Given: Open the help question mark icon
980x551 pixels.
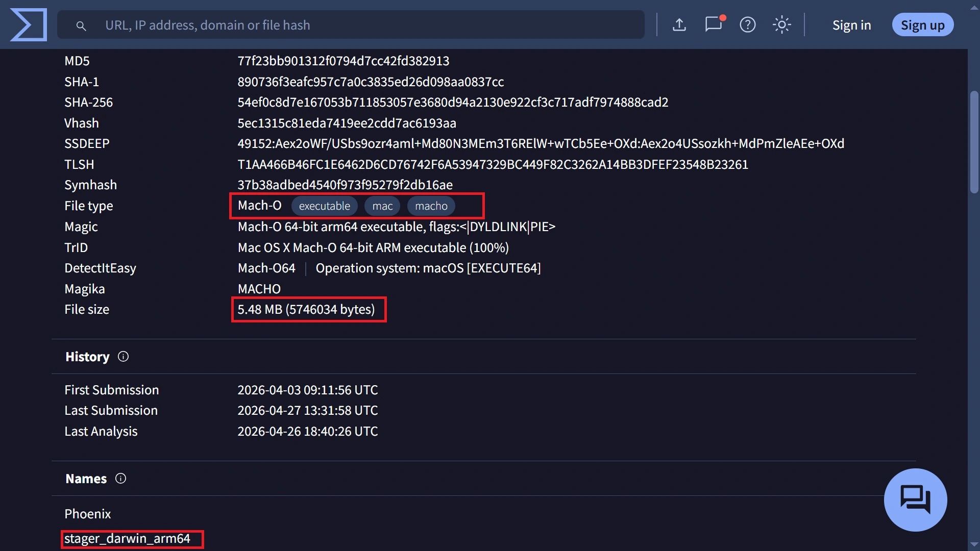Looking at the screenshot, I should 747,24.
